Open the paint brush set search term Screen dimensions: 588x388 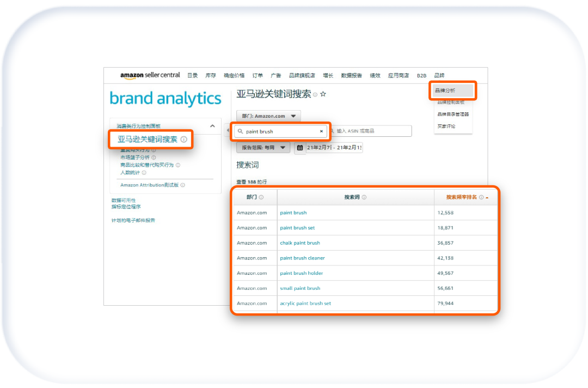(x=297, y=228)
